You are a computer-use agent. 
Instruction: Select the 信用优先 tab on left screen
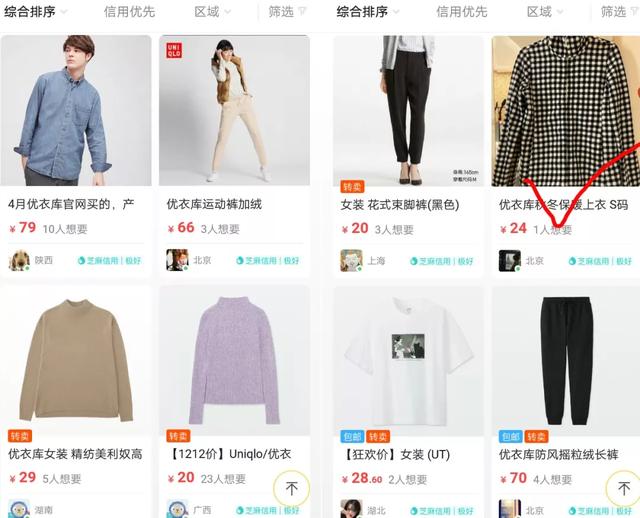coord(129,12)
